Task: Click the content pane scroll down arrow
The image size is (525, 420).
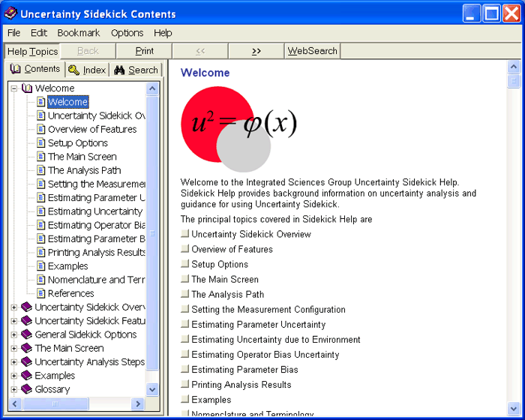Action: click(x=514, y=408)
